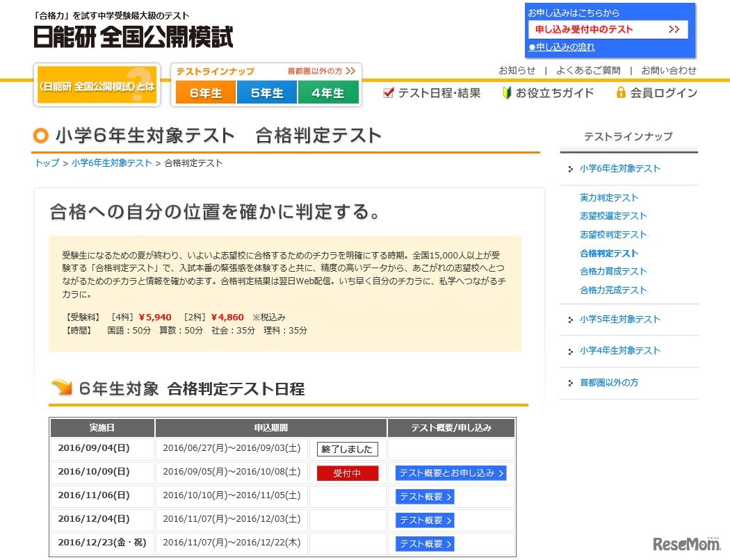
Task: Click the orange arrow icon beside 6年生対象 合格判定テスト日程
Action: point(62,387)
